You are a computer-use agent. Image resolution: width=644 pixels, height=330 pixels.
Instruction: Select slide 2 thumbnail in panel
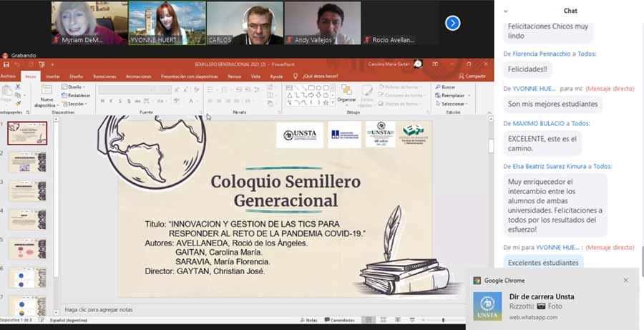tap(27, 162)
